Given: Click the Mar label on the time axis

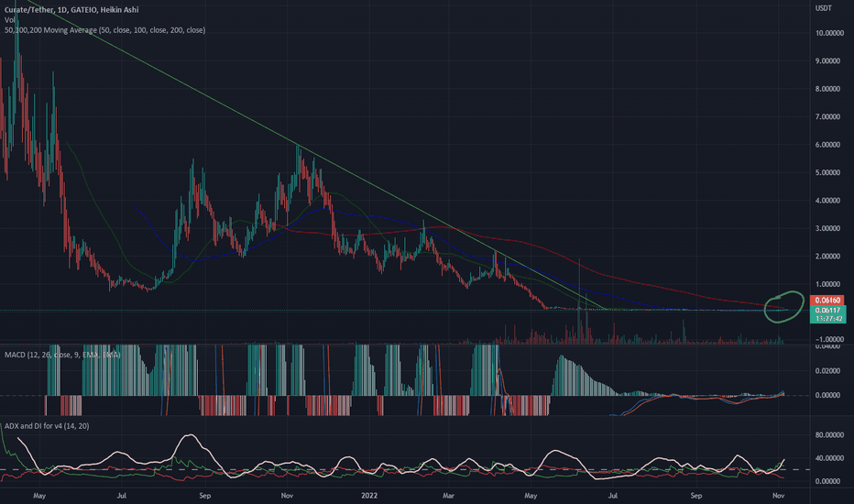Looking at the screenshot, I should [x=448, y=496].
